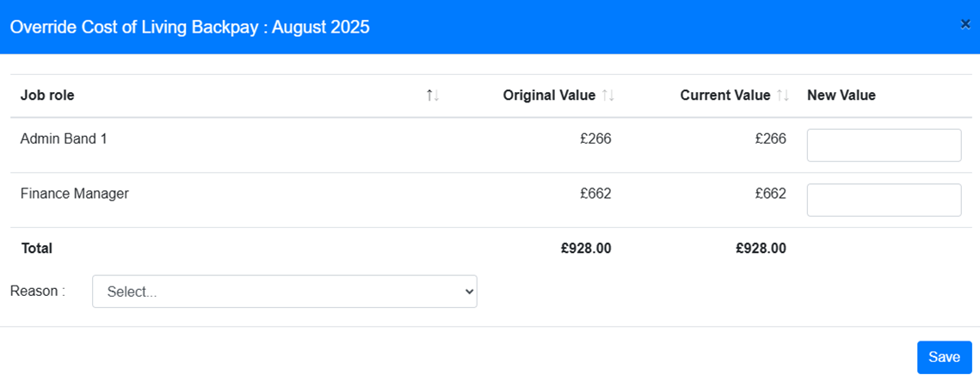
Task: Close the Override Cost of Living dialog
Action: tap(965, 25)
